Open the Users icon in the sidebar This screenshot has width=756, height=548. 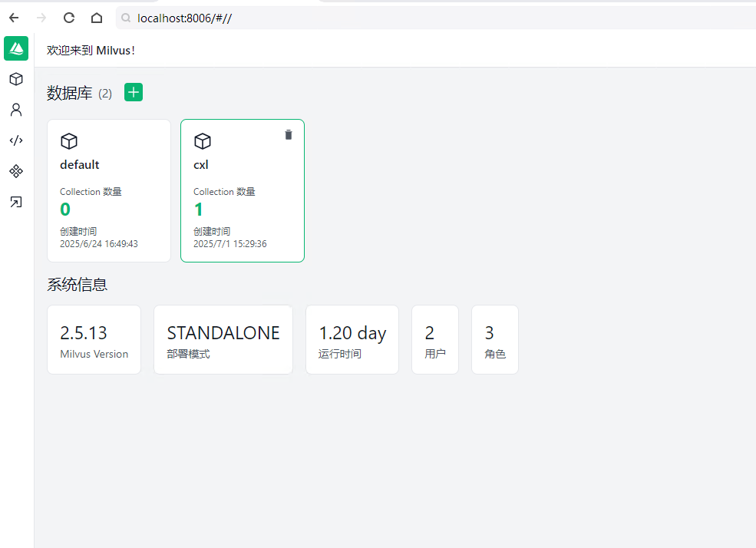tap(16, 110)
